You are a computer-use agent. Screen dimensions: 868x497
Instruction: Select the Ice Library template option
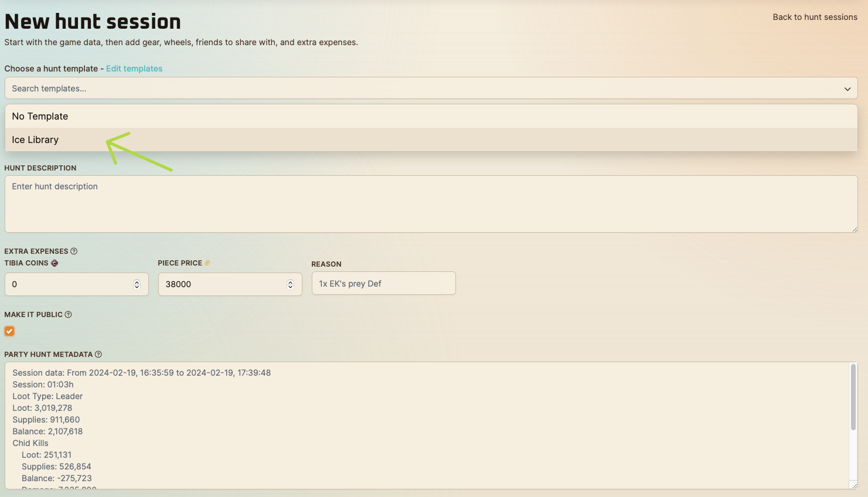point(35,140)
